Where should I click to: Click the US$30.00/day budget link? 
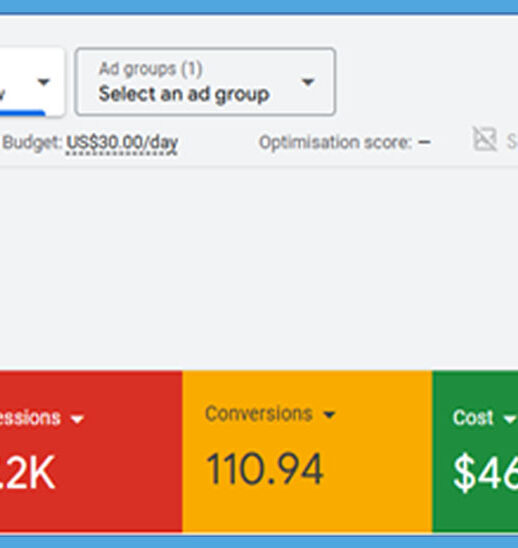click(x=122, y=143)
